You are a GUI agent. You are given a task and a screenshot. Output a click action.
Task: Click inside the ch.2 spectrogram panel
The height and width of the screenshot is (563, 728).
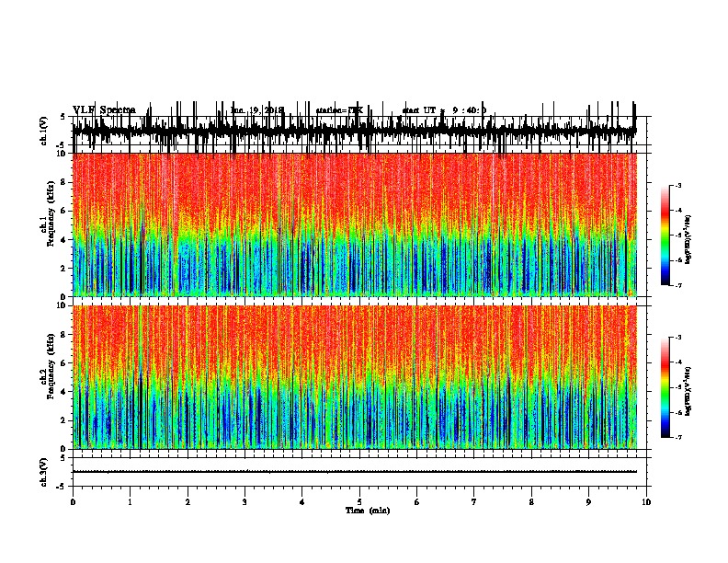pos(355,377)
